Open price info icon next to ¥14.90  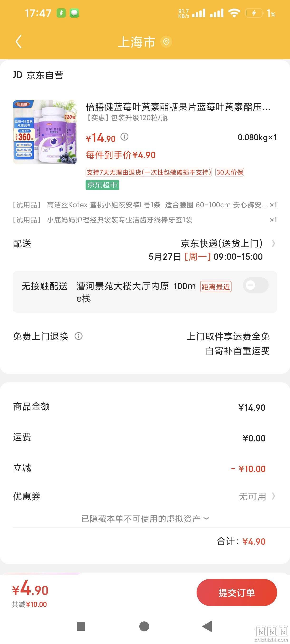124,137
